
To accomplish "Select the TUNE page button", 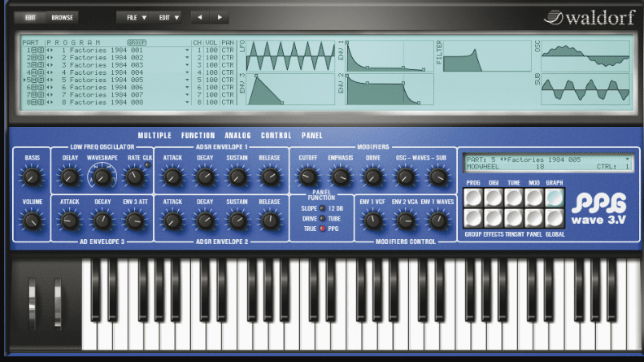I will (512, 197).
